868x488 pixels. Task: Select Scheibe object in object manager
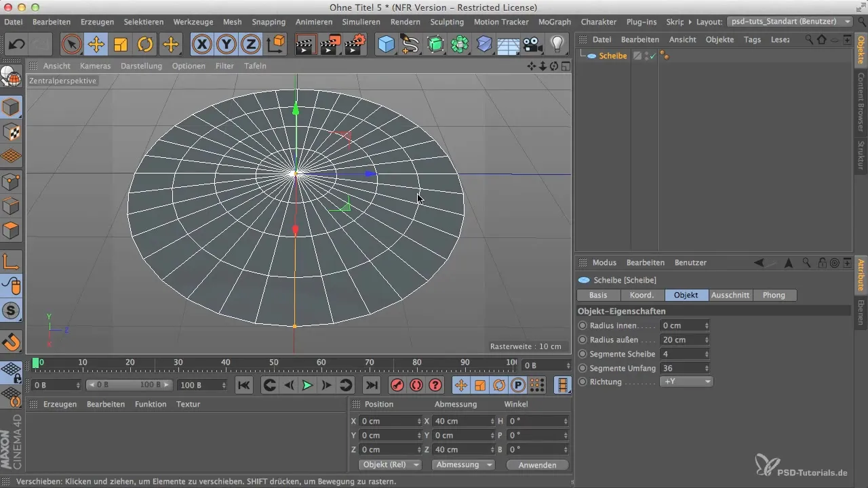(x=613, y=56)
